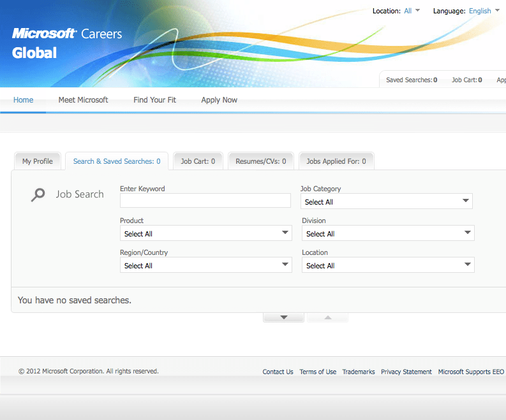The width and height of the screenshot is (506, 420).
Task: Open the header Location All dropdown
Action: tap(412, 11)
